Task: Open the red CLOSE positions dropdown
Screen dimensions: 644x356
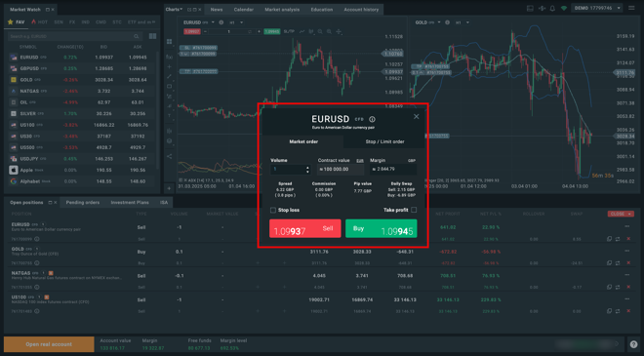Action: [x=621, y=214]
